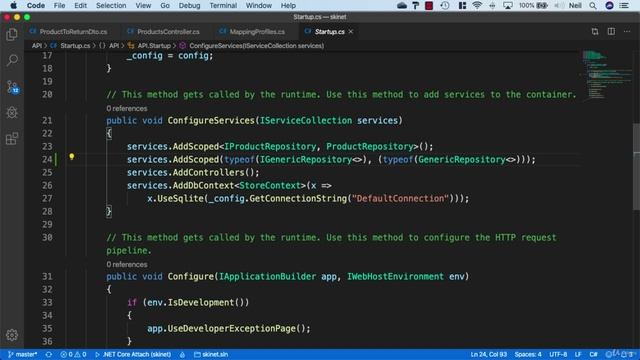Open Source Control view with badge
This screenshot has width=640, height=360.
tap(12, 87)
